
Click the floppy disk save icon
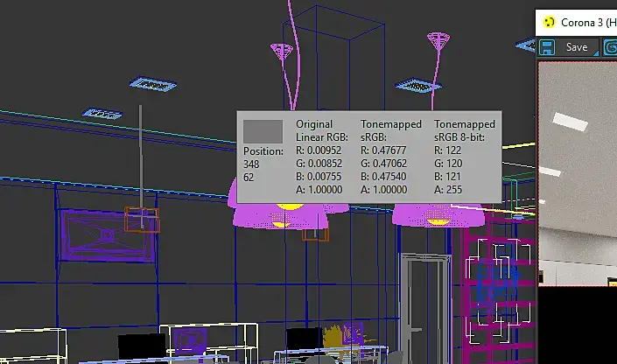pos(547,47)
